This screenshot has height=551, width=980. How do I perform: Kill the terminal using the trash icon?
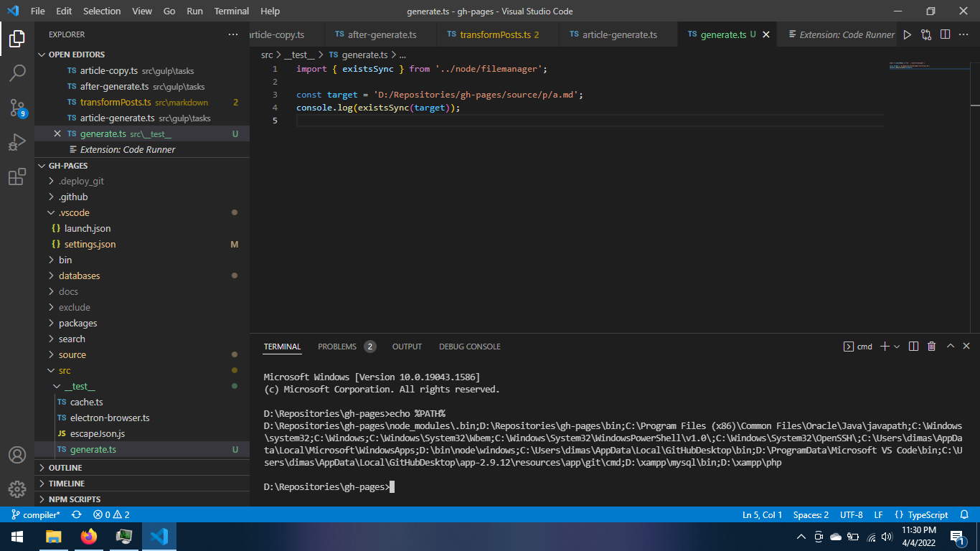931,347
